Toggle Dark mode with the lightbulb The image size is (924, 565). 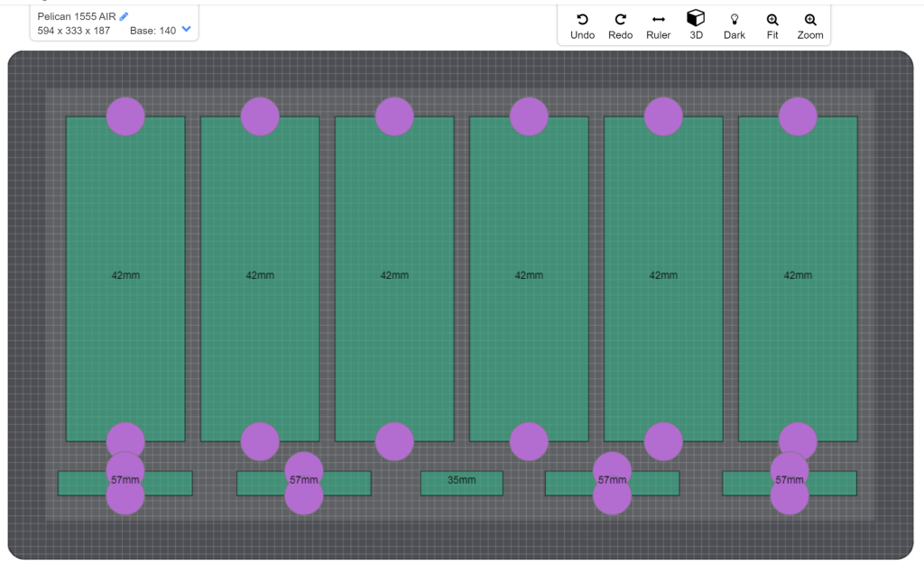click(x=734, y=20)
